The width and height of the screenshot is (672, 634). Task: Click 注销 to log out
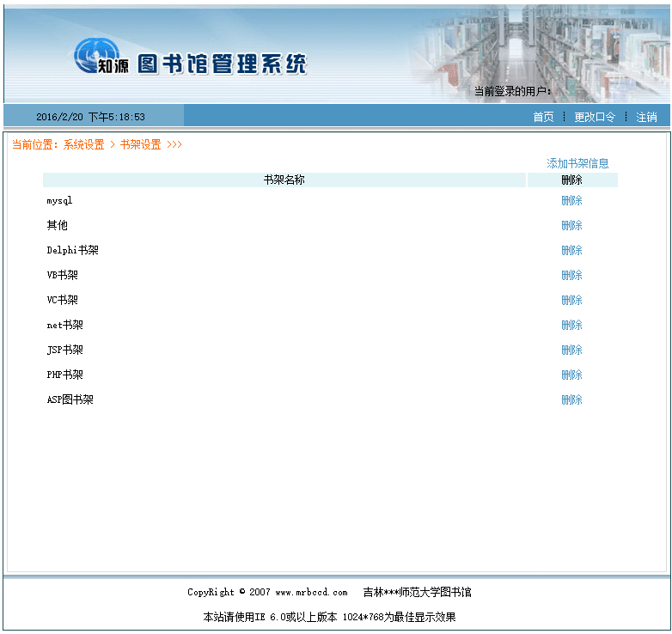(646, 117)
